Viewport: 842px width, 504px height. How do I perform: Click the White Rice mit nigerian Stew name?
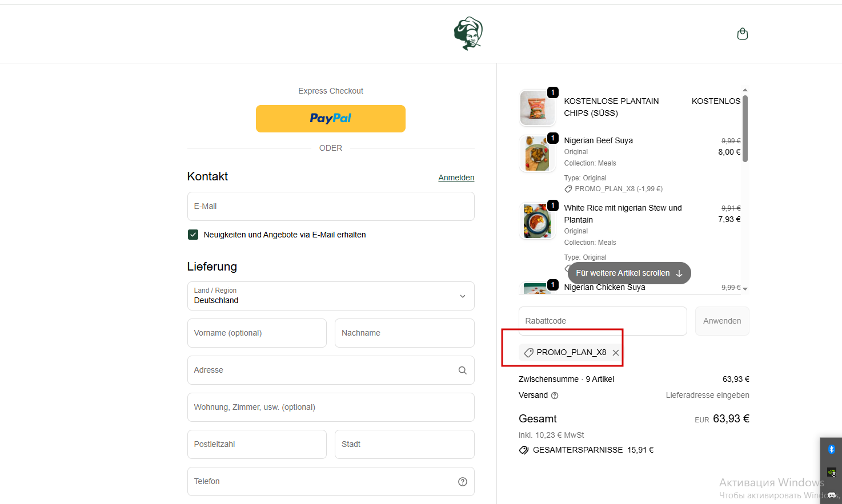[623, 214]
